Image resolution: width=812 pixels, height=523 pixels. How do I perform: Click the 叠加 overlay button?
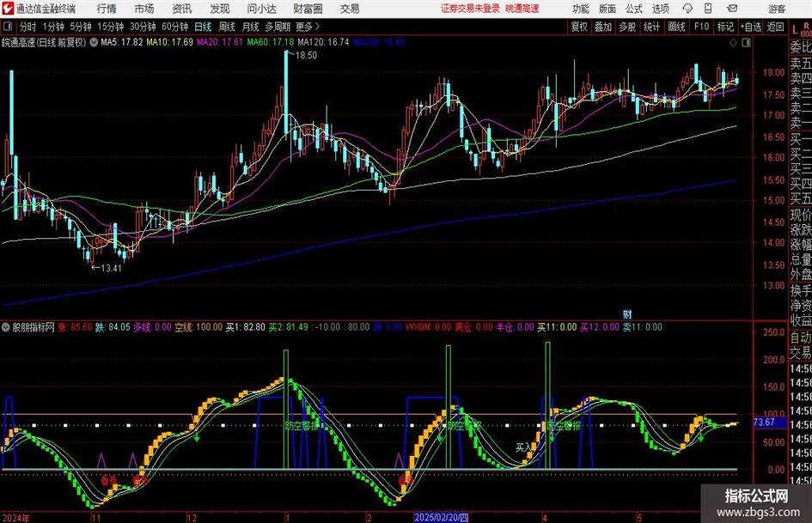pyautogui.click(x=603, y=27)
